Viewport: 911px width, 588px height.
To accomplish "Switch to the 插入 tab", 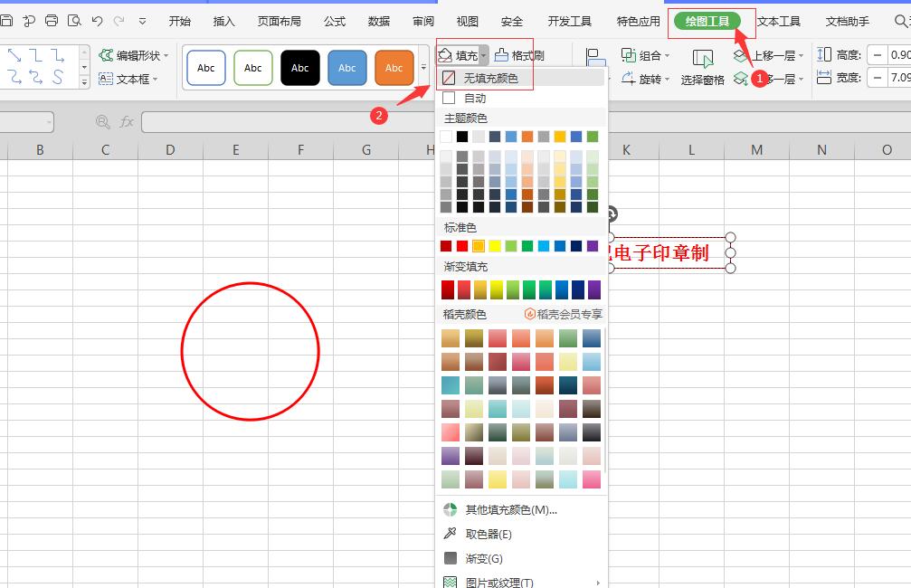I will [x=223, y=21].
